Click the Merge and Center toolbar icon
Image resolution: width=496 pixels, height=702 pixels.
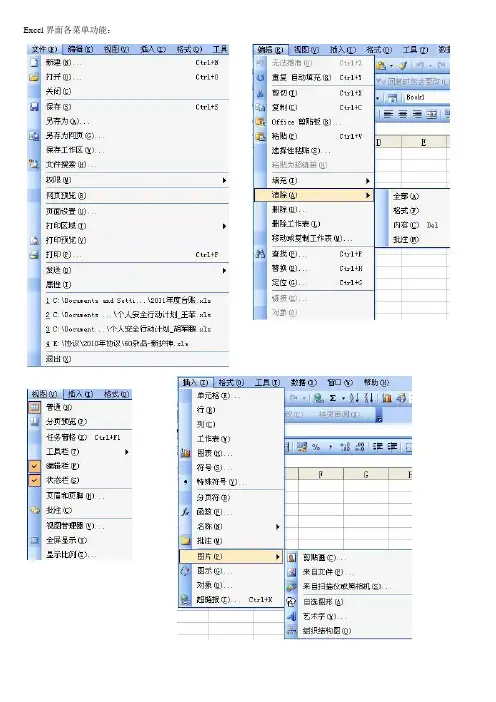coord(432,115)
